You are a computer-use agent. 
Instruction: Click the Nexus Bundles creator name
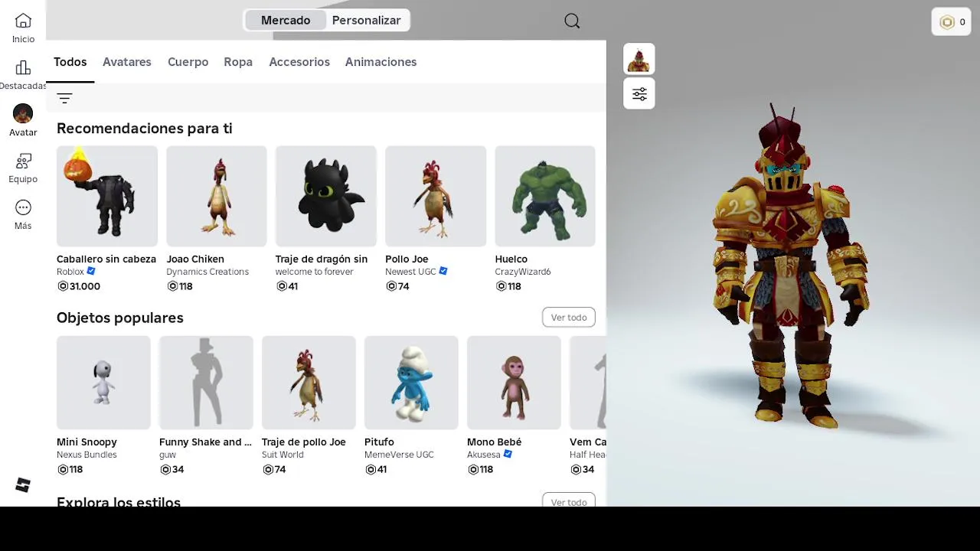pos(87,455)
